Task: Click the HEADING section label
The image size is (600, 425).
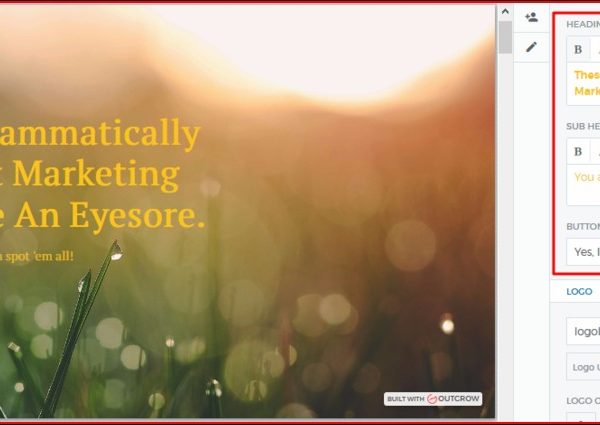Action: point(583,23)
